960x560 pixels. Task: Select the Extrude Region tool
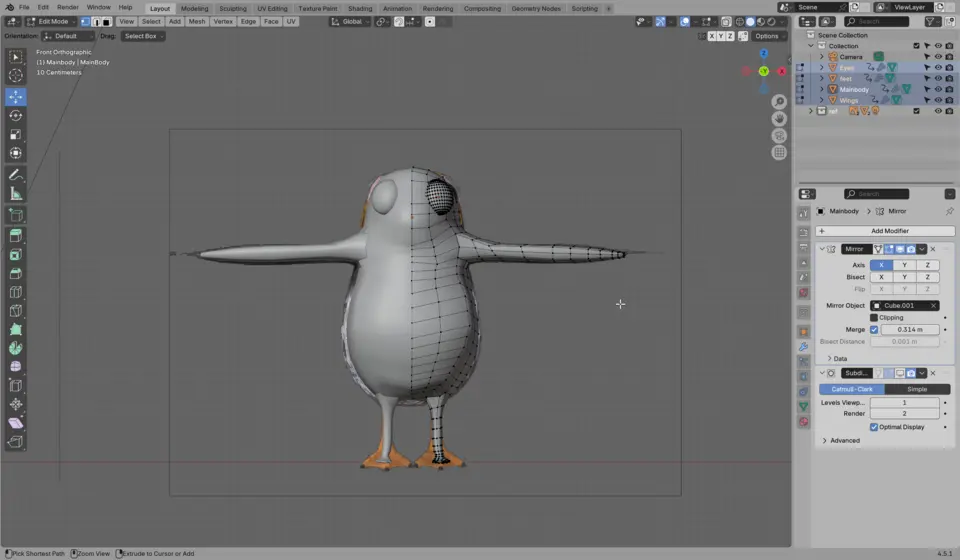tap(15, 236)
